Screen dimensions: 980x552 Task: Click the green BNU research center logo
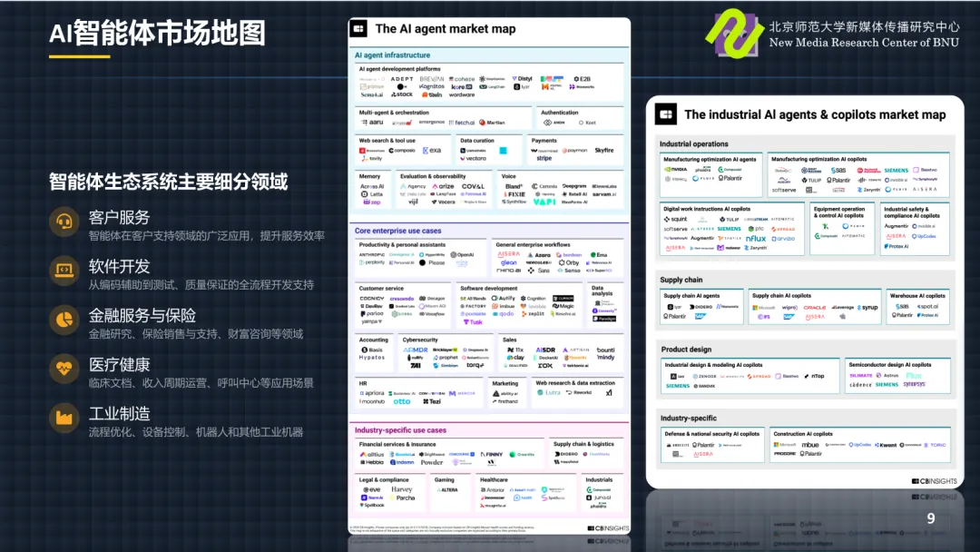734,33
